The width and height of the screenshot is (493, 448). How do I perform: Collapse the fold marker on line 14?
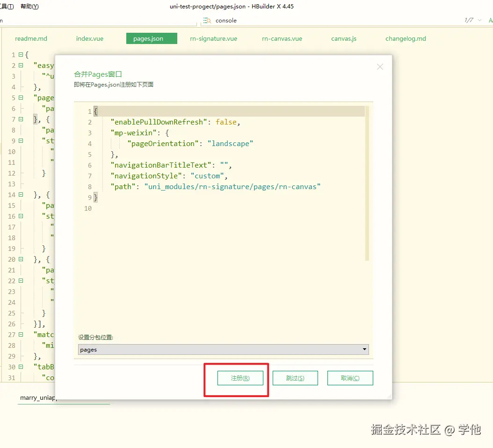21,194
